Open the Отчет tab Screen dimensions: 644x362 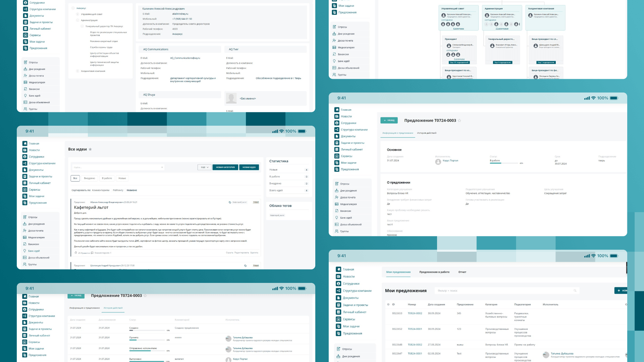point(462,272)
